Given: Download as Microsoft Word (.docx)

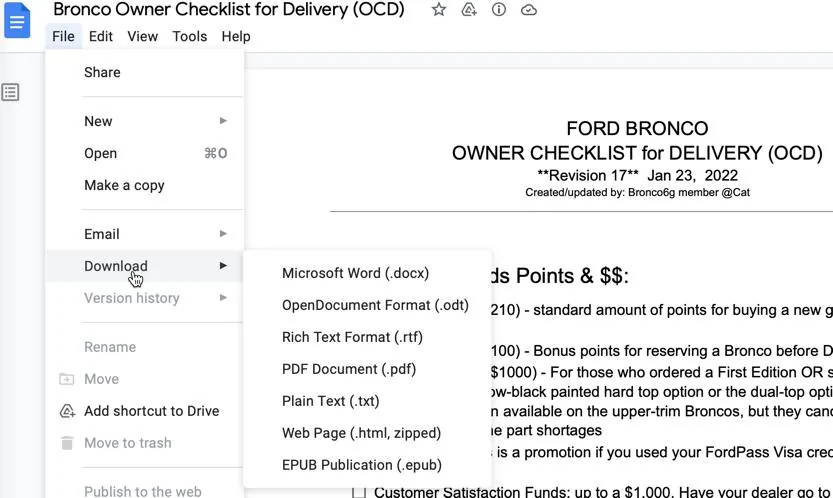Looking at the screenshot, I should coord(367,273).
